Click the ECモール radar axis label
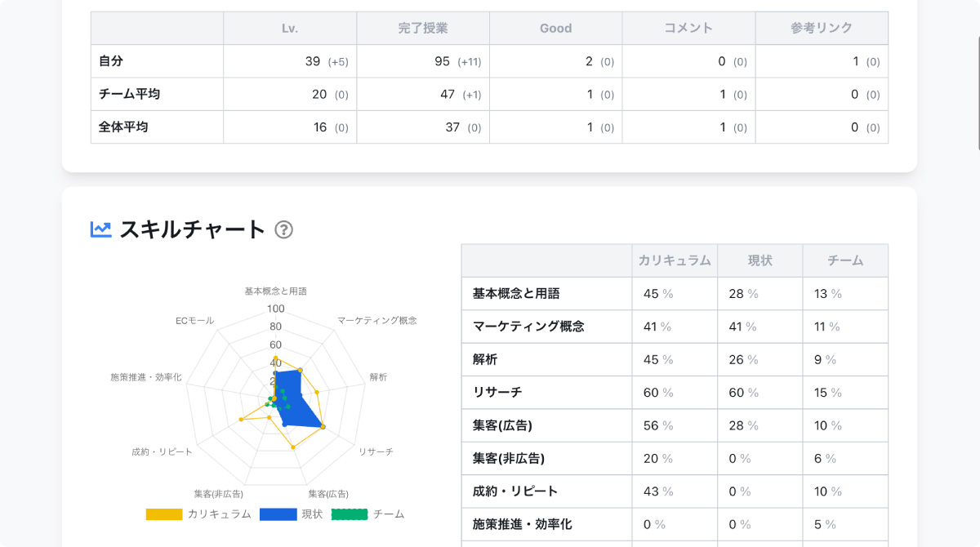980x547 pixels. pos(194,321)
